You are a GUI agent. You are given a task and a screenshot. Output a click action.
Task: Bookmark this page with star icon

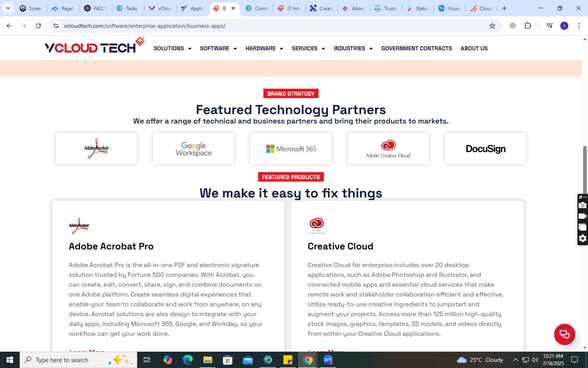(492, 26)
